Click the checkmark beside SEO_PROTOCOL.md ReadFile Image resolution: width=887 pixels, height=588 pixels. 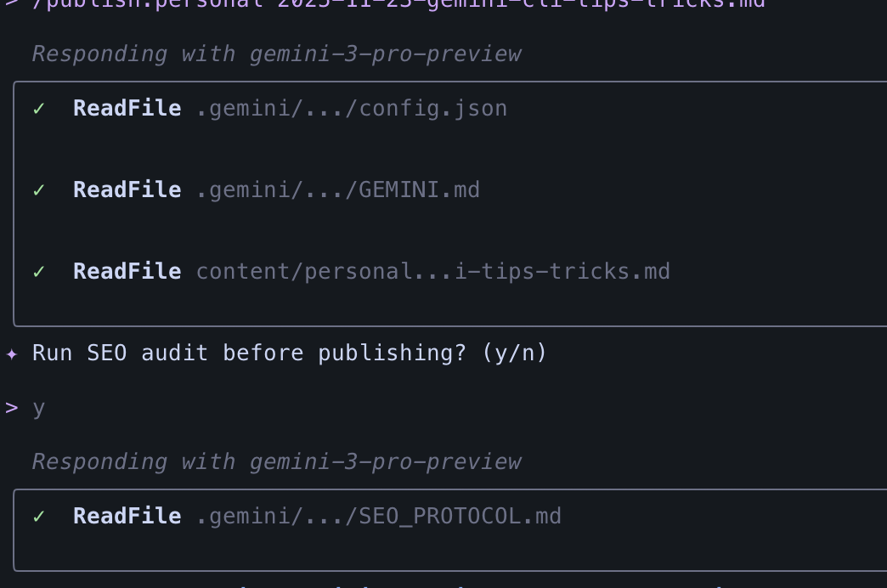pos(38,516)
